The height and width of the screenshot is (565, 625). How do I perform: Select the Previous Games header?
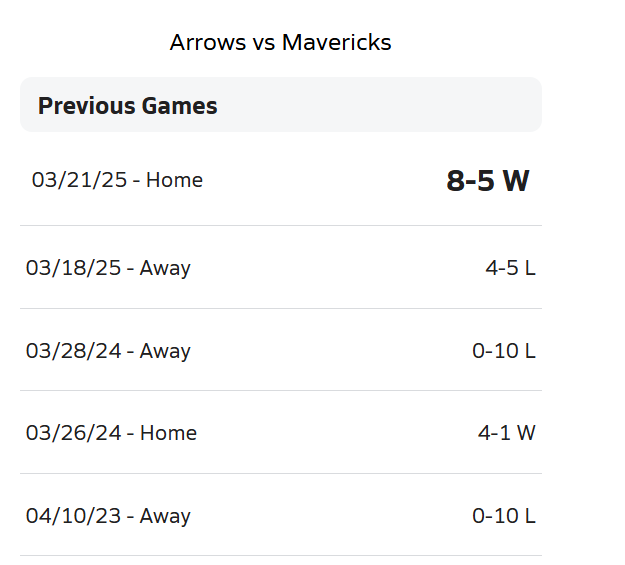[x=127, y=105]
